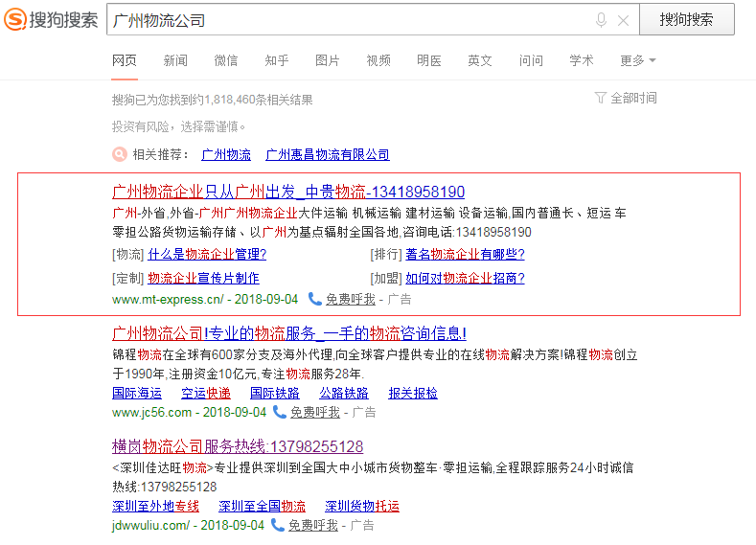Open the 明医 tab
The image size is (756, 545).
(429, 60)
